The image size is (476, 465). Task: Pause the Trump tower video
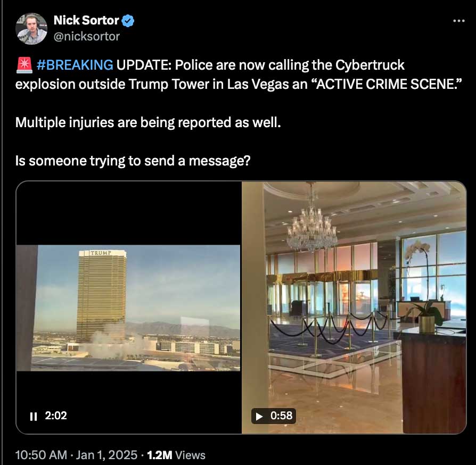(34, 416)
